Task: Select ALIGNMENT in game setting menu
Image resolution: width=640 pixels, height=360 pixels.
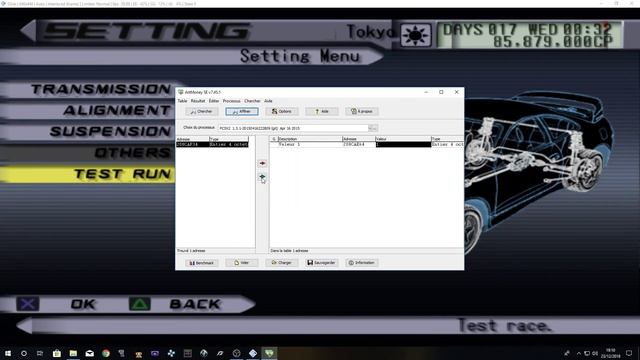Action: click(x=117, y=110)
